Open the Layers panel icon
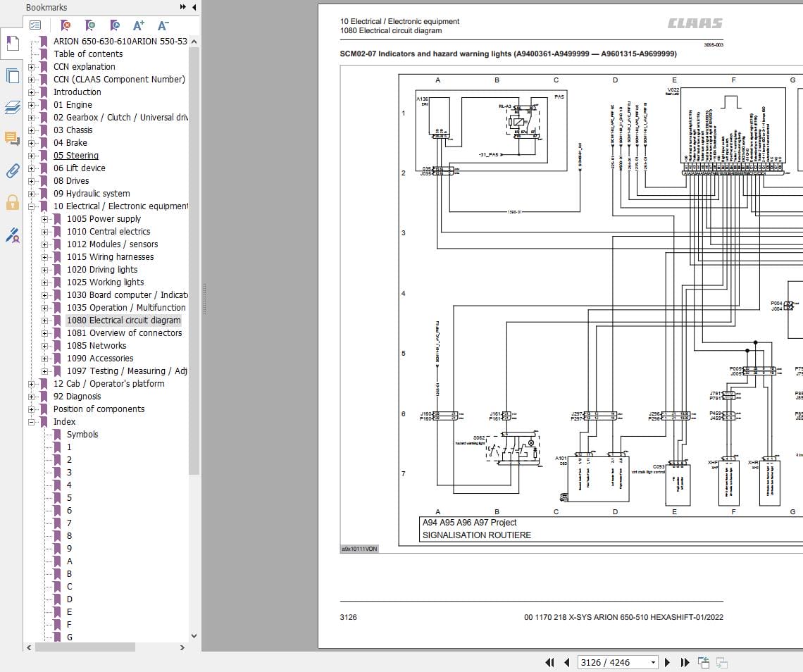The width and height of the screenshot is (803, 672). [12, 107]
